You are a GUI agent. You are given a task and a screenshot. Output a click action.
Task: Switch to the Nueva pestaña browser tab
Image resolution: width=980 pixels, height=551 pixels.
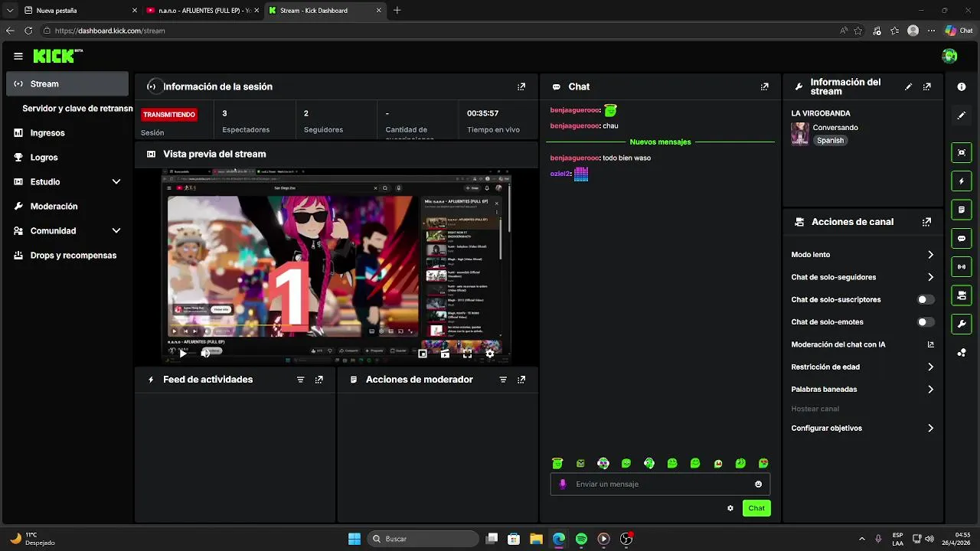point(80,11)
